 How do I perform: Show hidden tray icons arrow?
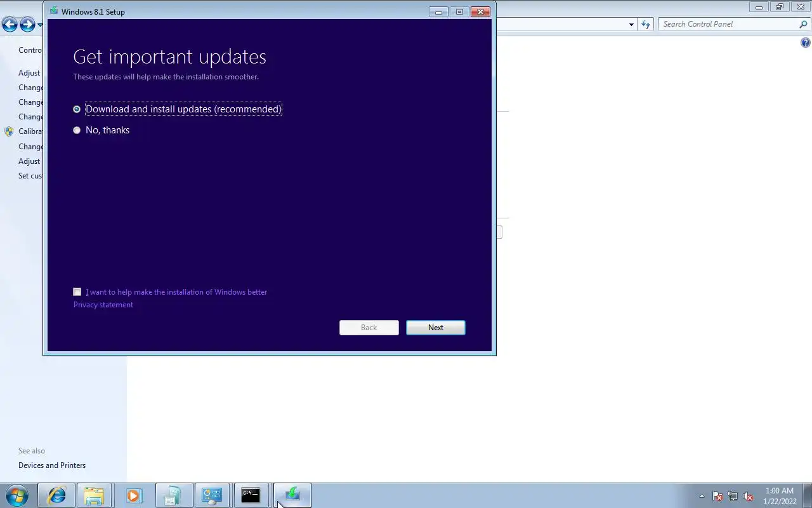pos(702,496)
